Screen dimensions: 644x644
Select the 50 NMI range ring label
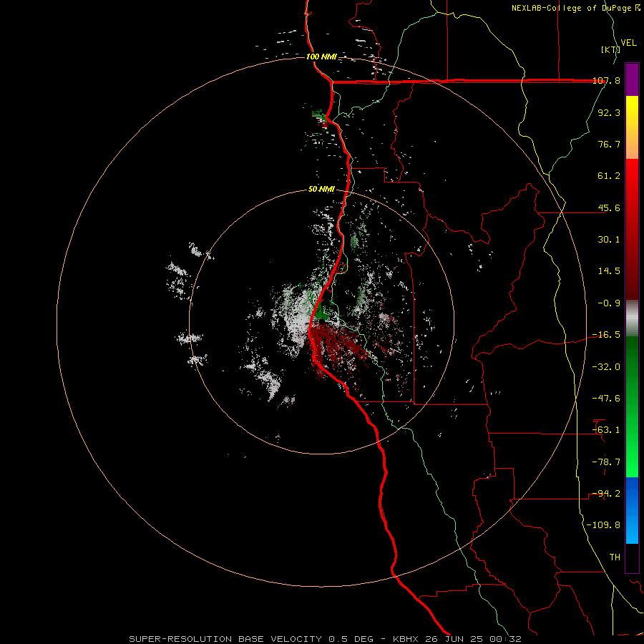pyautogui.click(x=321, y=189)
